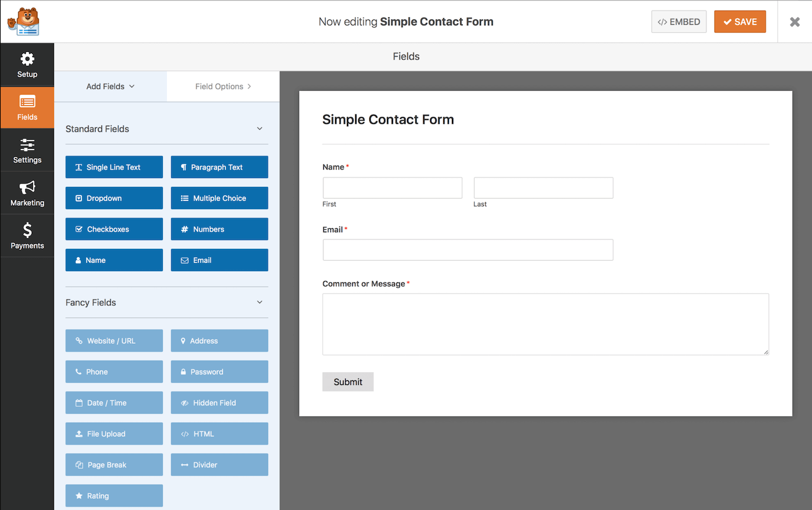Click the WPForms logo
This screenshot has height=510, width=812.
23,21
